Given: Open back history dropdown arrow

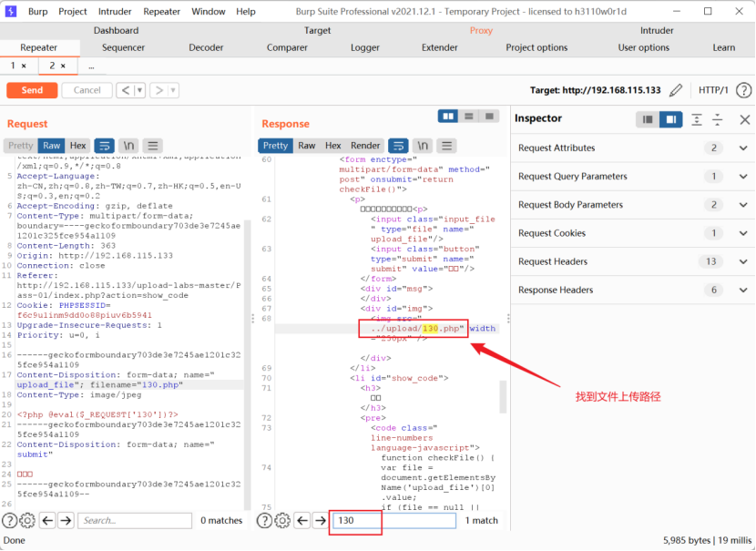Looking at the screenshot, I should (x=140, y=90).
